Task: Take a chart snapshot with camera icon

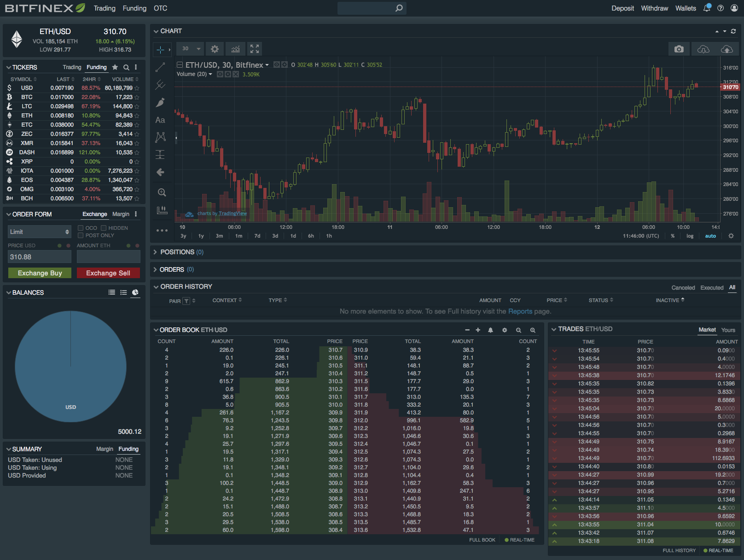Action: pyautogui.click(x=679, y=49)
